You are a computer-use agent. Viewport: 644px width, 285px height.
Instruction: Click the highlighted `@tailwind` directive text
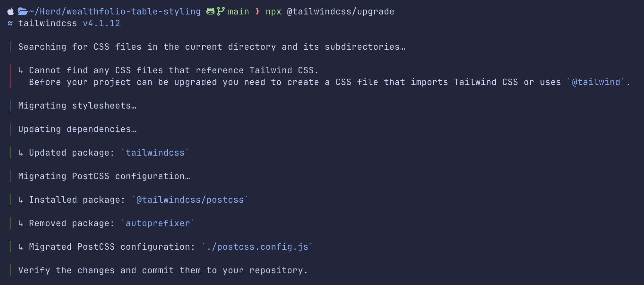(596, 82)
